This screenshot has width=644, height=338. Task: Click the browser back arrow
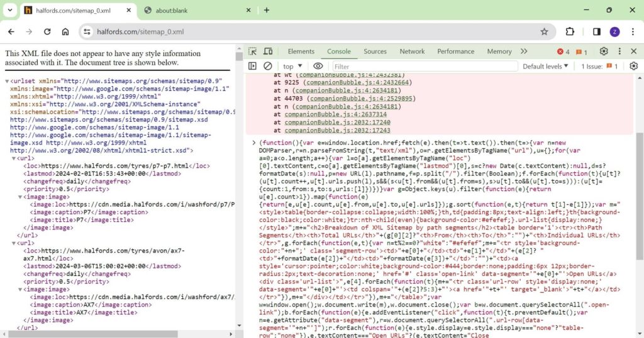[11, 31]
